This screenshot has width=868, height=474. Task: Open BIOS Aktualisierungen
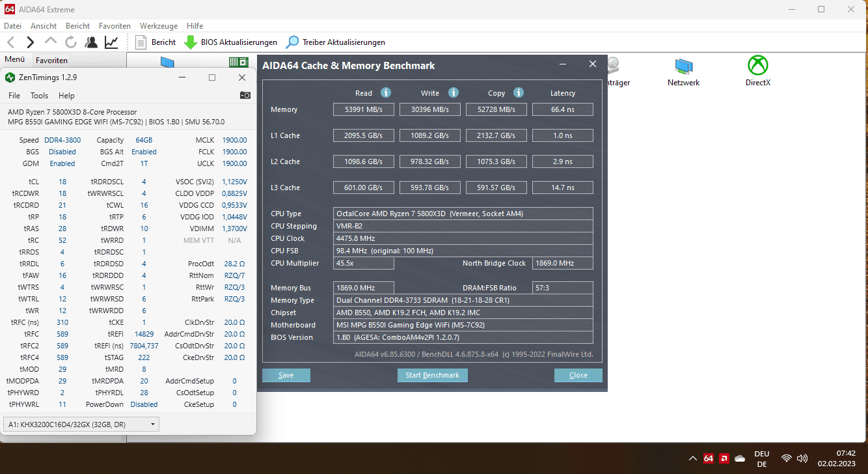click(230, 42)
